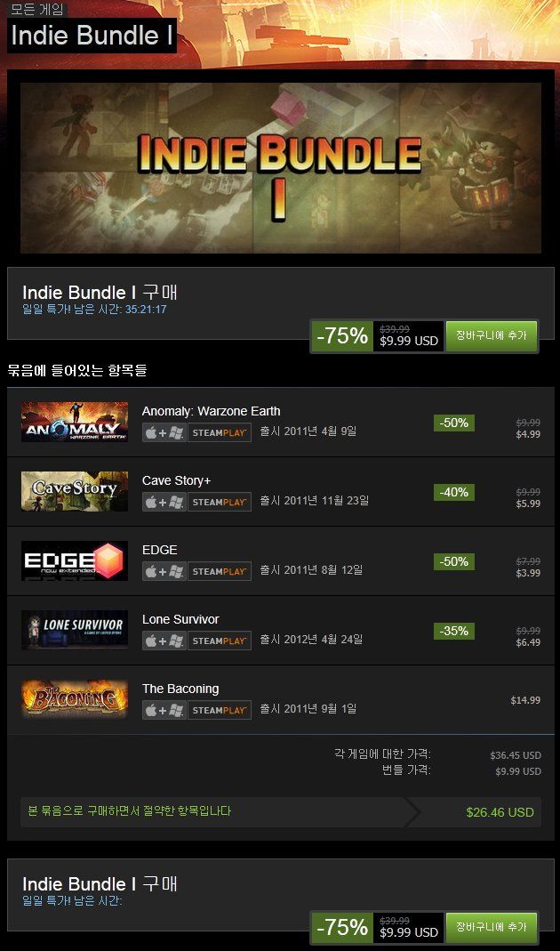Click Mac and Windows platform icon for EDGE
Viewport: 560px width, 951px height.
point(164,571)
